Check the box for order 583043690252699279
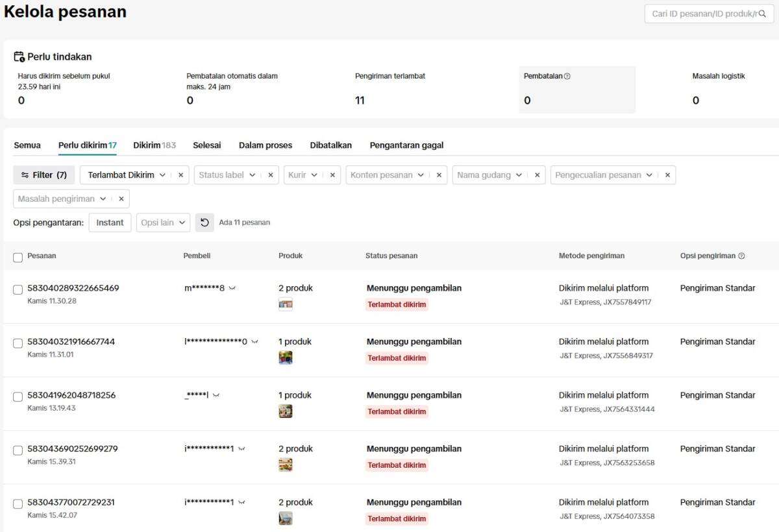779x532 pixels. 18,450
